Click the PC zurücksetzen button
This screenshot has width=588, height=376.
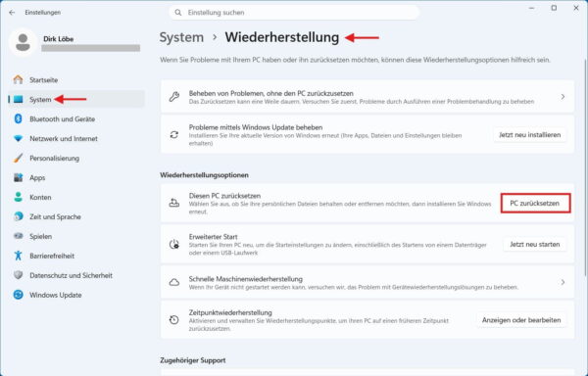(535, 203)
